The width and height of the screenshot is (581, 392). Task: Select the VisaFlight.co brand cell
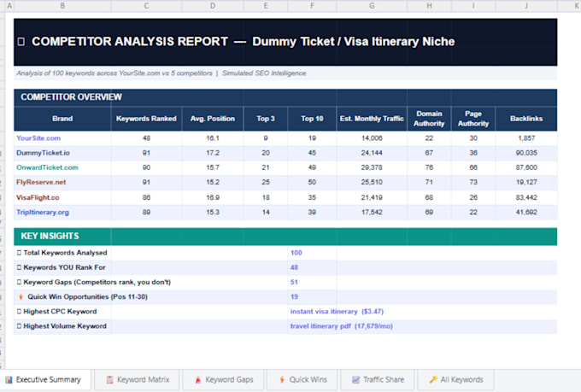pos(62,197)
